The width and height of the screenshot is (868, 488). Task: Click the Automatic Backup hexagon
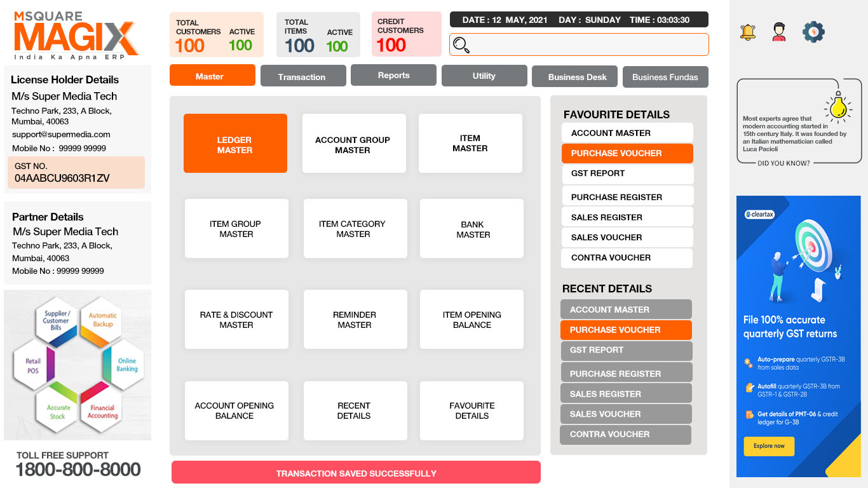pos(102,320)
